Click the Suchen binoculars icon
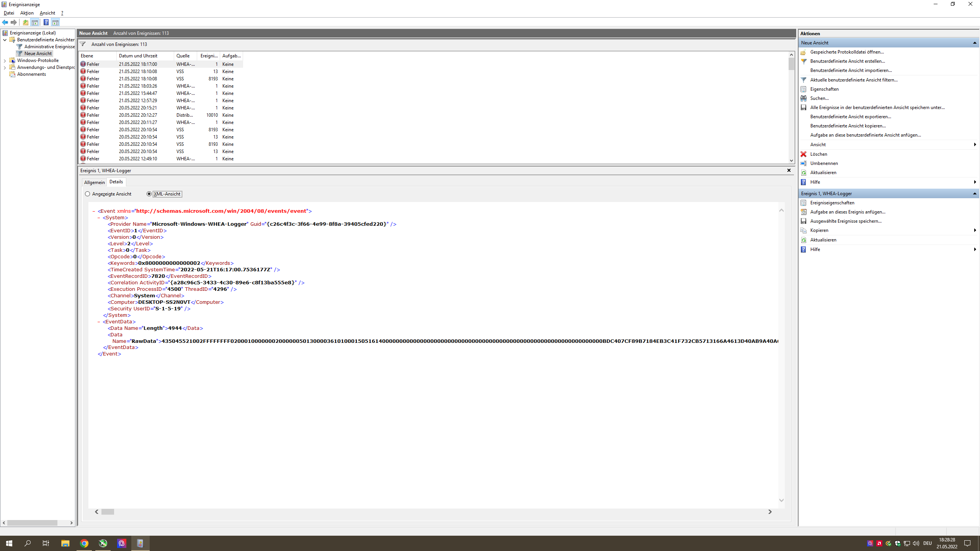This screenshot has height=551, width=980. tap(804, 98)
